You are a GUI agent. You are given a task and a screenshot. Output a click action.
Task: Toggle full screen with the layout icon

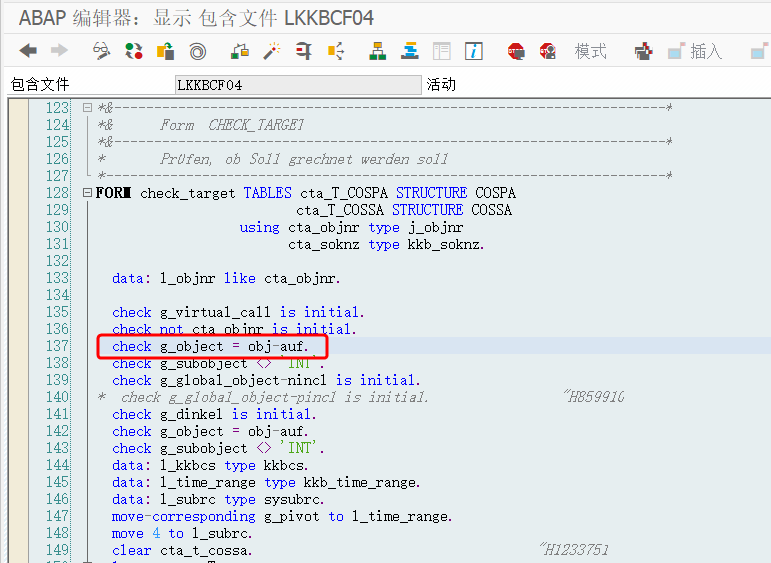[x=442, y=51]
